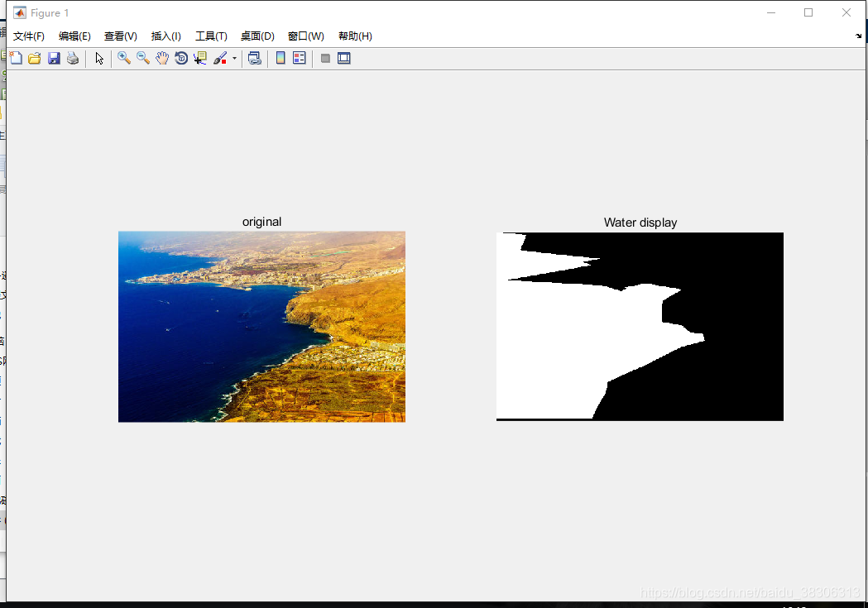The image size is (868, 608).
Task: Open the 插入(I) insert menu
Action: click(x=165, y=36)
